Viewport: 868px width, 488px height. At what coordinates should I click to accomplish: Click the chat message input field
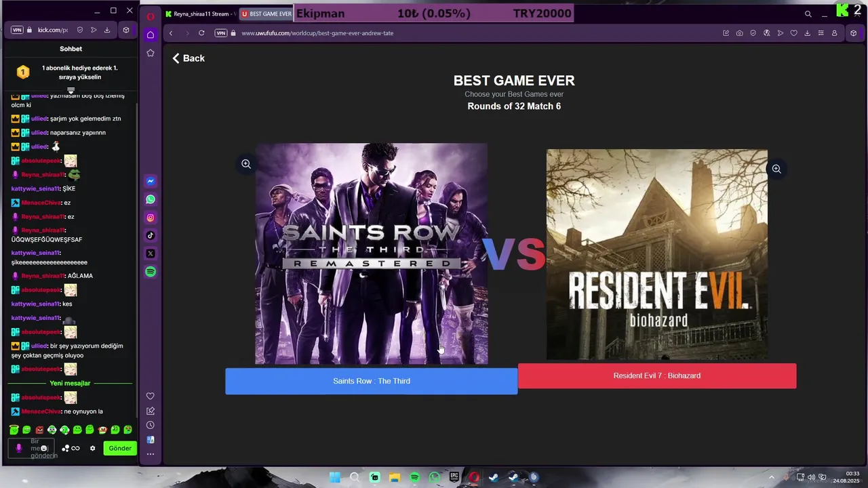point(31,448)
